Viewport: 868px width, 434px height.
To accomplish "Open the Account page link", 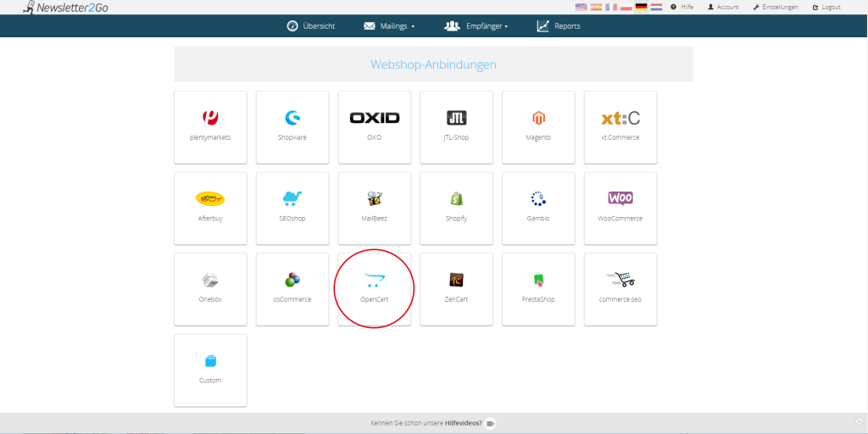I will 723,7.
